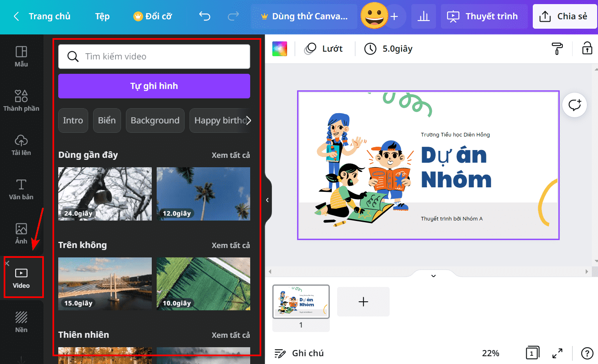
Task: Click the Tự ghi hình button
Action: pos(154,86)
